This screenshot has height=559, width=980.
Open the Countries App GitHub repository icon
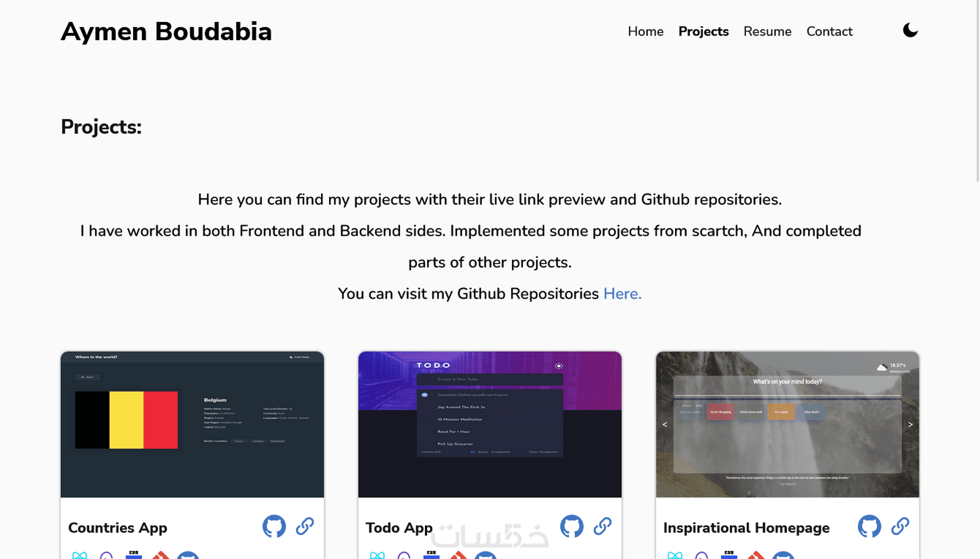(274, 526)
